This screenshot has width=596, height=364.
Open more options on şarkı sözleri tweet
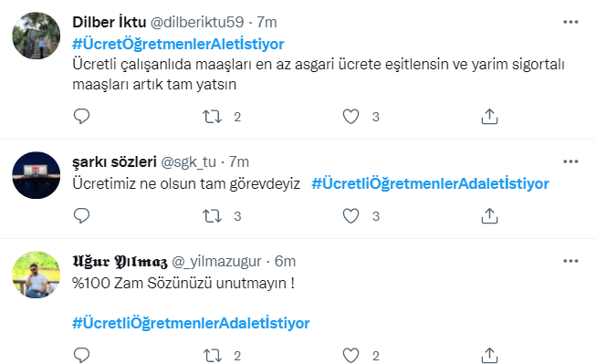570,161
